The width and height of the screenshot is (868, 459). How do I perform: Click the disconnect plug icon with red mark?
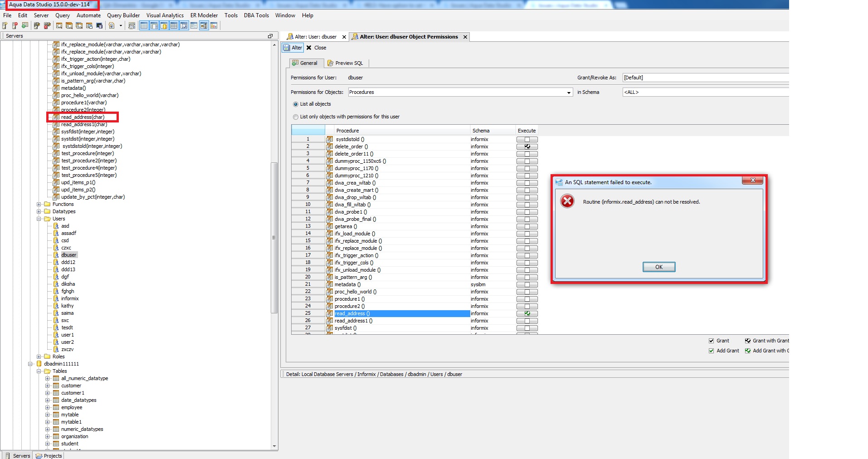(47, 25)
